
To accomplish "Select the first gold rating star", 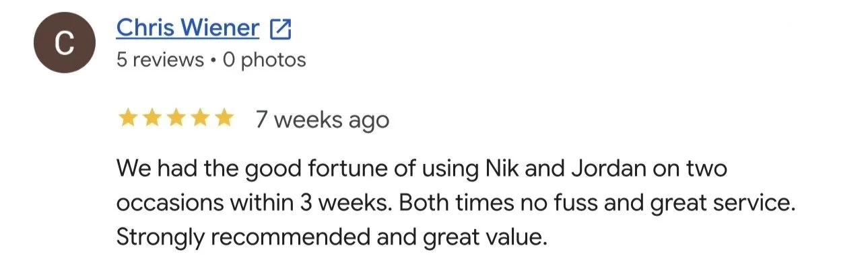I will 127,119.
